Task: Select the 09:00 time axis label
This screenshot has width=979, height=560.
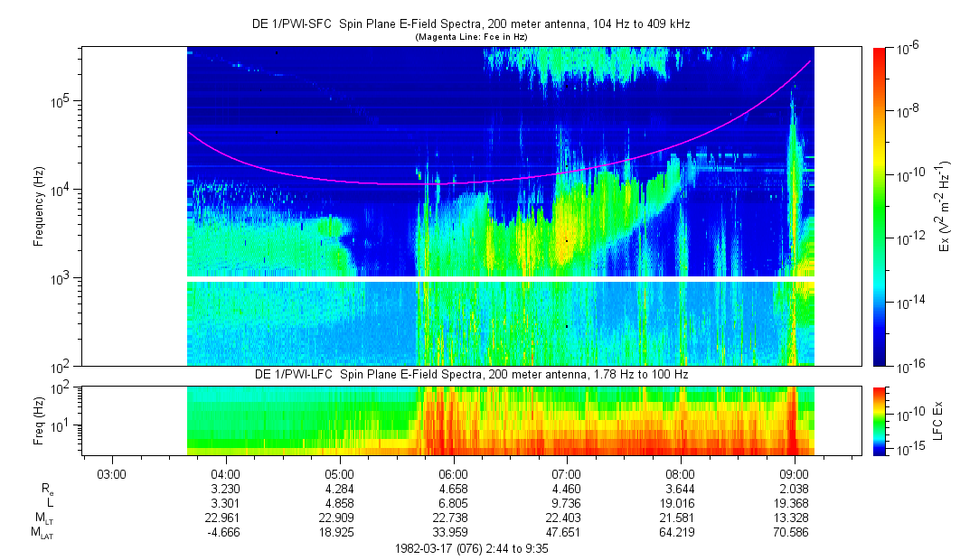Action: [x=794, y=473]
